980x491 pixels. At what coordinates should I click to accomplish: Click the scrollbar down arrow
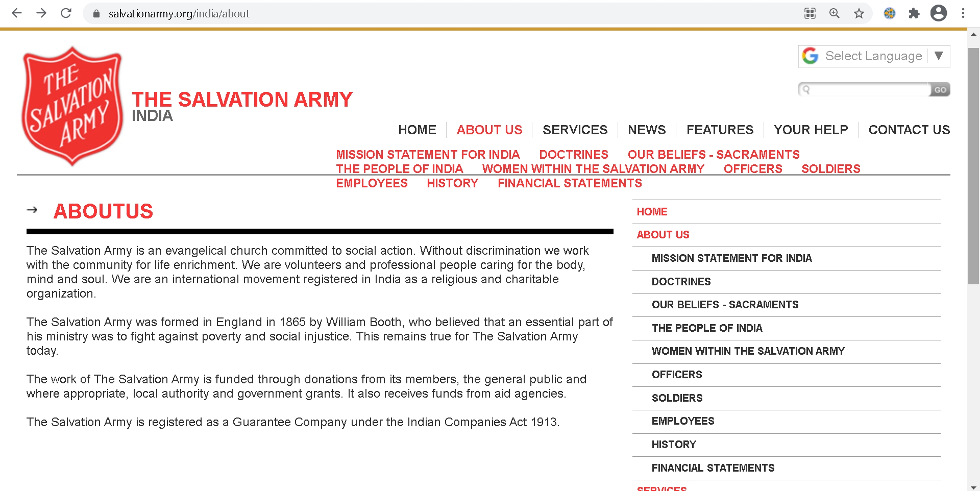973,487
